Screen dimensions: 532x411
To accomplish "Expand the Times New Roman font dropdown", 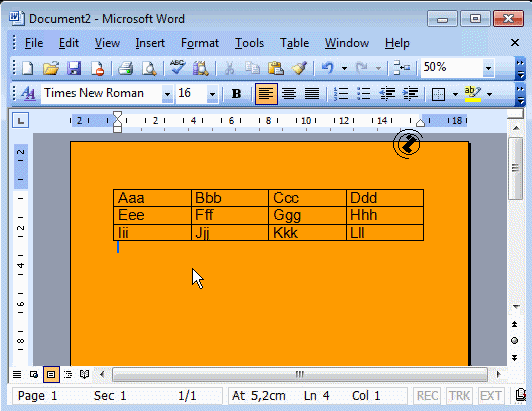I will 167,94.
